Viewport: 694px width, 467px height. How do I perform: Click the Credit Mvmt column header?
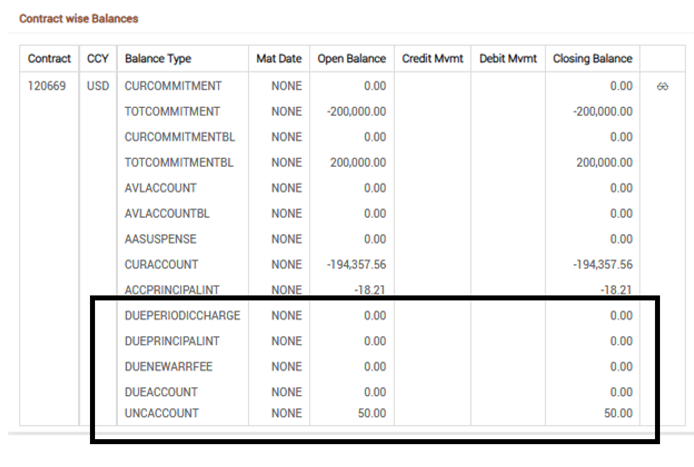tap(432, 58)
